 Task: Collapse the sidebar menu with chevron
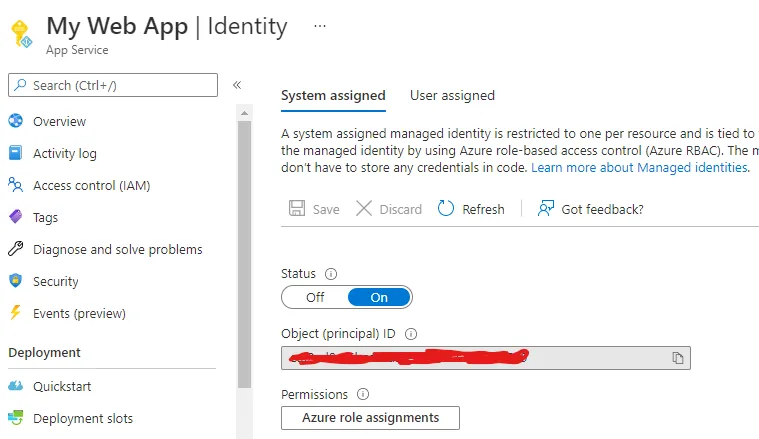click(237, 85)
